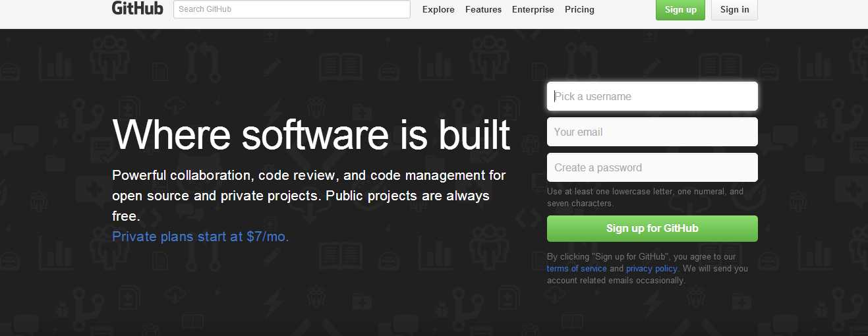View the Pricing page

(x=579, y=9)
